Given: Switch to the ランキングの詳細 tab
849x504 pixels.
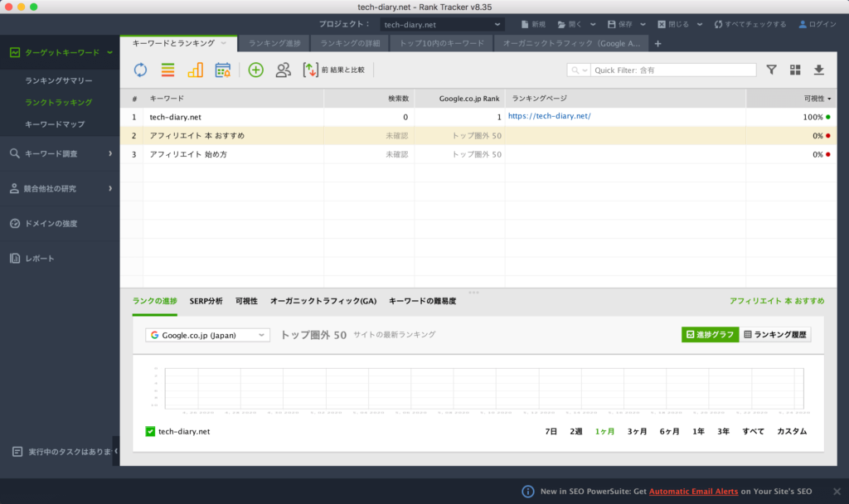Looking at the screenshot, I should point(350,43).
